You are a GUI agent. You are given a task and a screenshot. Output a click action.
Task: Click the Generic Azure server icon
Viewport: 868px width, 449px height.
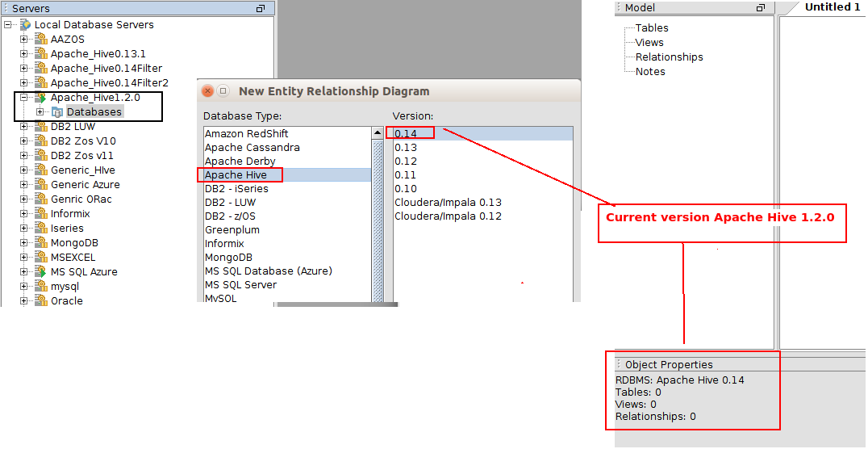pyautogui.click(x=41, y=184)
